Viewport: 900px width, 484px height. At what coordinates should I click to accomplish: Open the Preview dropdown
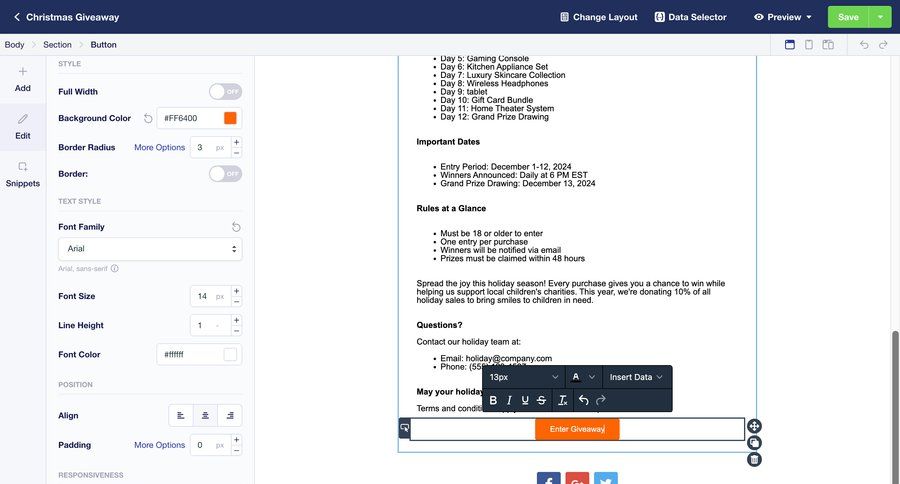click(x=783, y=17)
